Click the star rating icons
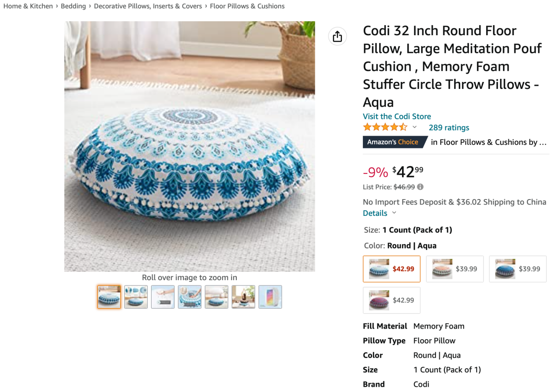The width and height of the screenshot is (559, 392). pyautogui.click(x=385, y=127)
